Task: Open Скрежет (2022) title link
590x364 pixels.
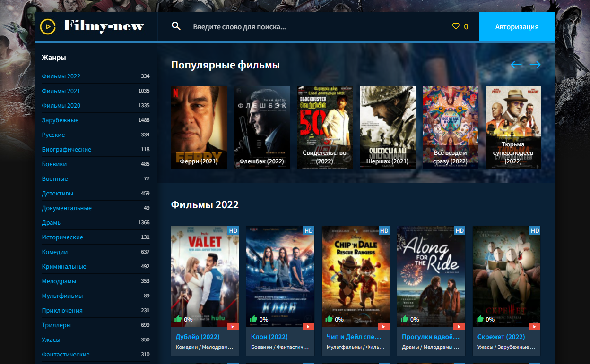Action: point(501,337)
